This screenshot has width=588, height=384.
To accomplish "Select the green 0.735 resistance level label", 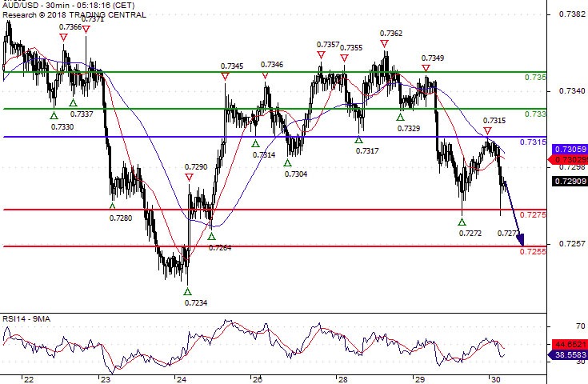I will coord(535,78).
